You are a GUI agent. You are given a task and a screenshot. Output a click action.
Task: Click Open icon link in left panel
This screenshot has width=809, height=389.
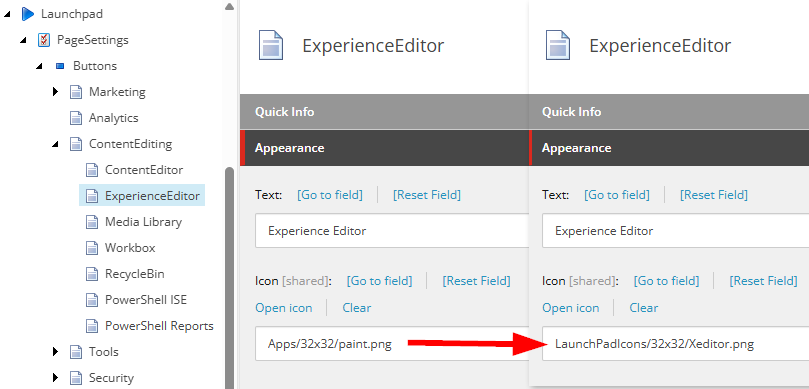pyautogui.click(x=284, y=308)
